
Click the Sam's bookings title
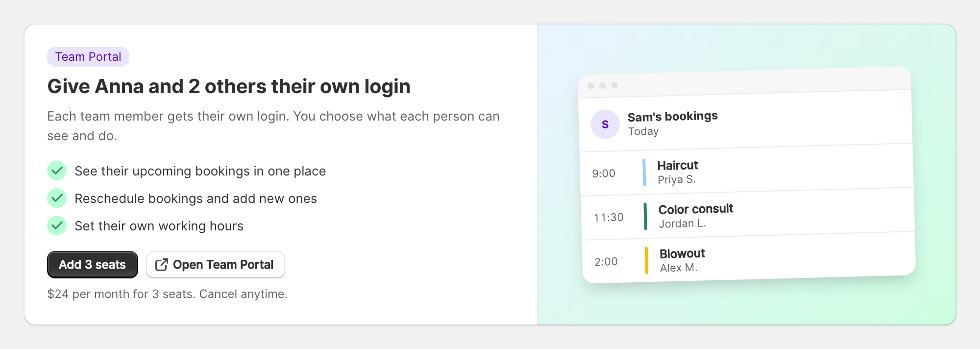(673, 117)
